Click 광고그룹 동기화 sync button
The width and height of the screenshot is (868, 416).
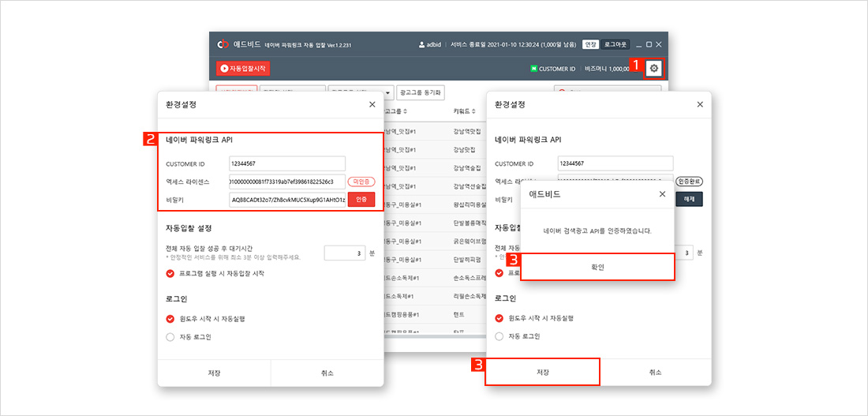point(421,92)
